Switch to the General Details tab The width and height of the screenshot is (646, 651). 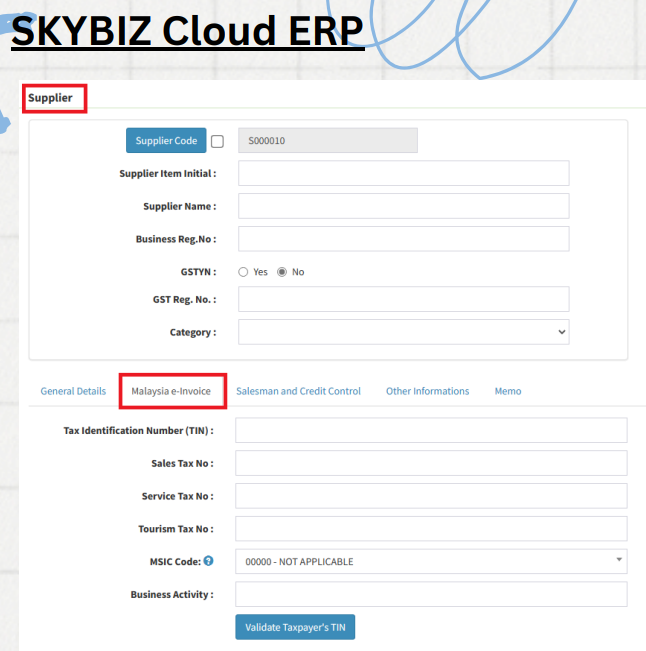tap(73, 391)
